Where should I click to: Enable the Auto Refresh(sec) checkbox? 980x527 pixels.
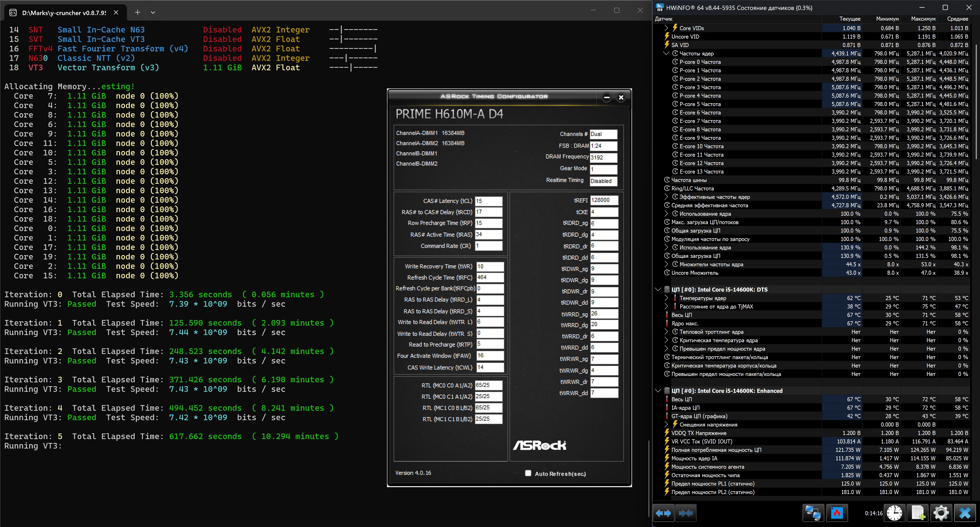tap(528, 473)
